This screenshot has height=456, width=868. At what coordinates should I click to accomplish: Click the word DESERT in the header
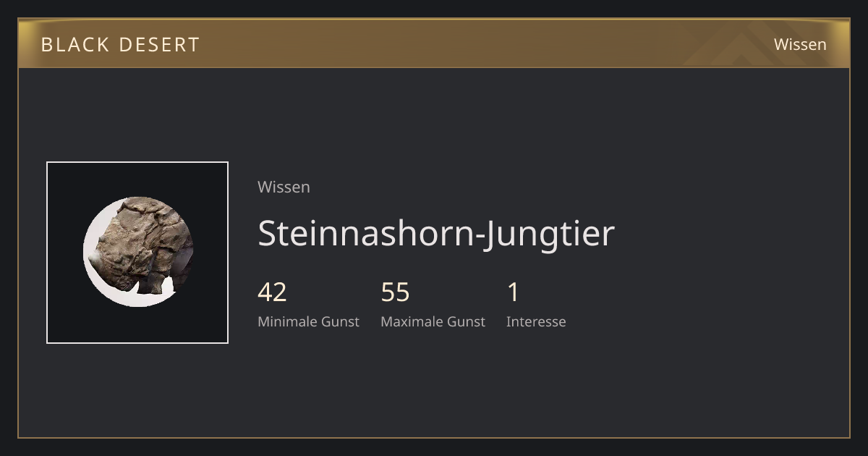click(x=160, y=45)
